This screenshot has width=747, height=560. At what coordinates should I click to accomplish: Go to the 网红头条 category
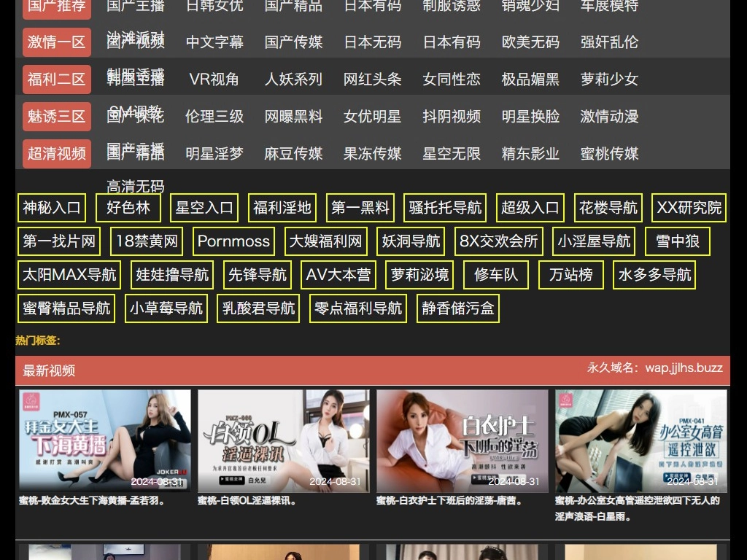(372, 79)
